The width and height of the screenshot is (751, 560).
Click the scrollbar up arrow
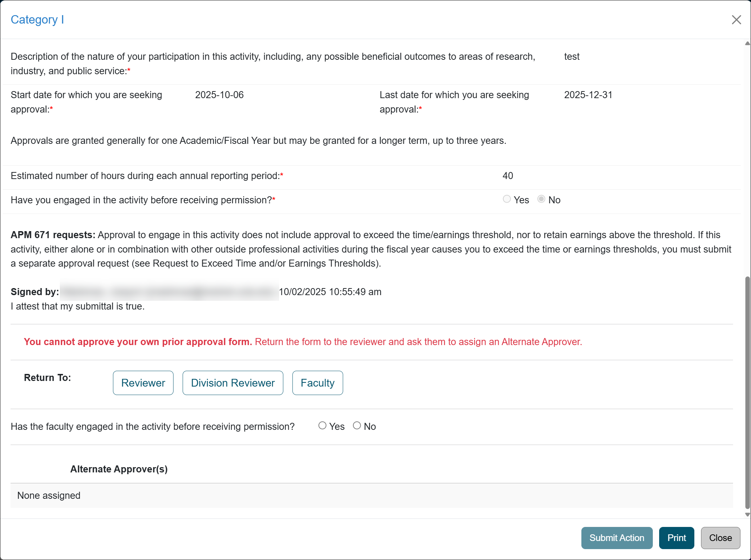pos(747,43)
